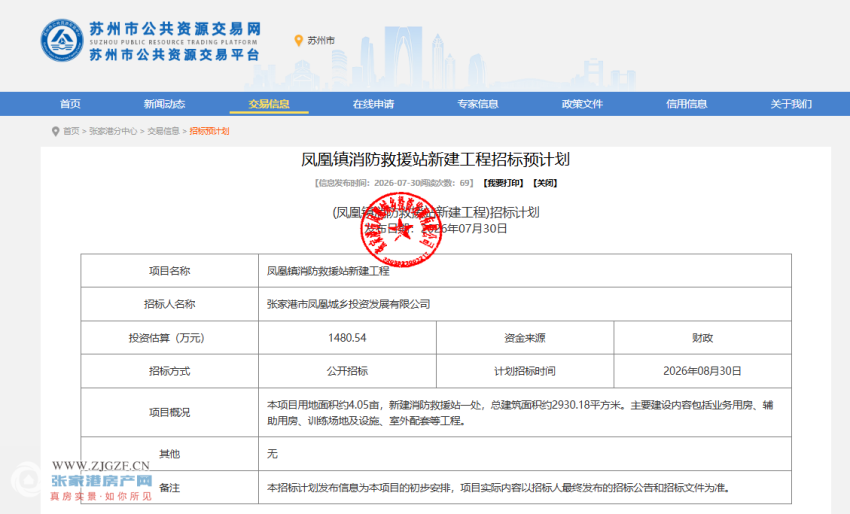Click the 项目名称 row label

pos(170,271)
